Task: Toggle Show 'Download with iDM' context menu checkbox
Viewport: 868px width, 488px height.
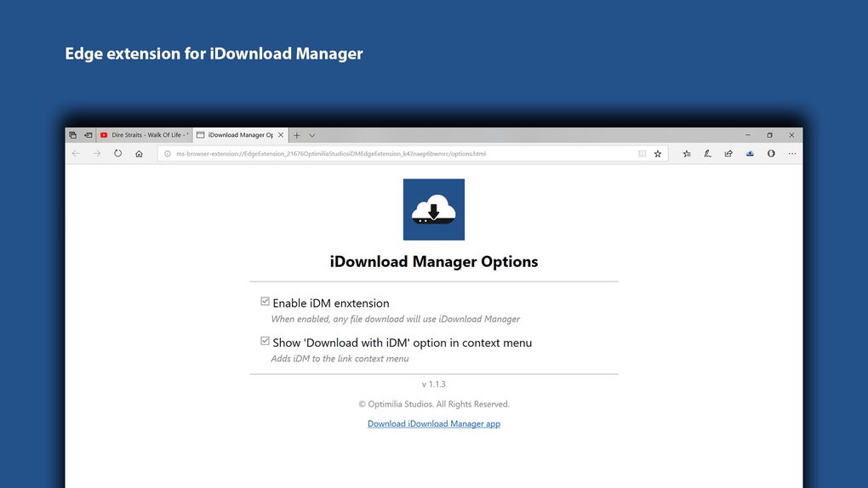Action: 266,342
